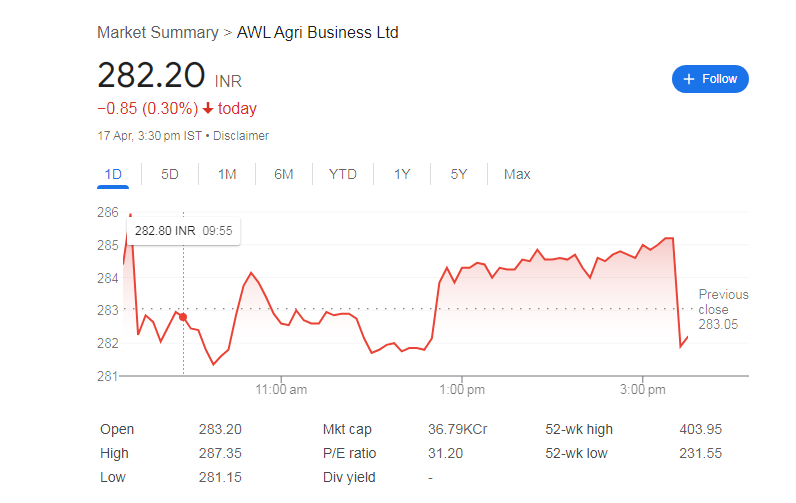
Task: Switch to the 5D chart range
Action: coord(170,174)
